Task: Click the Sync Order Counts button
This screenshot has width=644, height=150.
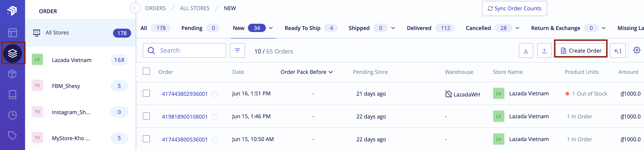Action: [x=514, y=9]
